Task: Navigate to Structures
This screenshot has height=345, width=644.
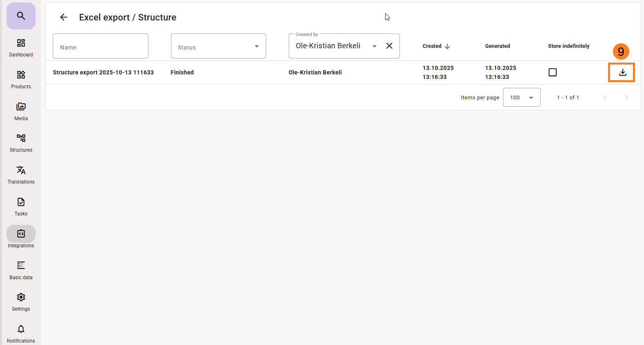Action: (21, 143)
